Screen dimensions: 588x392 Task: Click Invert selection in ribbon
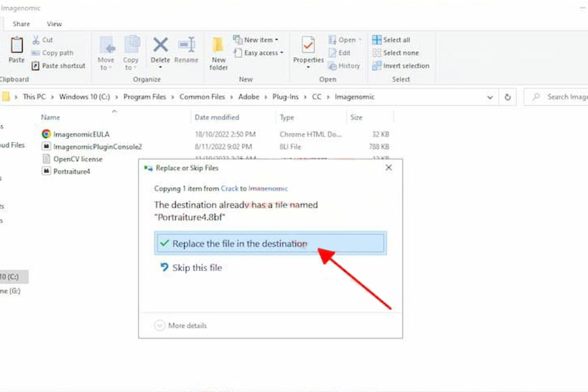[401, 65]
